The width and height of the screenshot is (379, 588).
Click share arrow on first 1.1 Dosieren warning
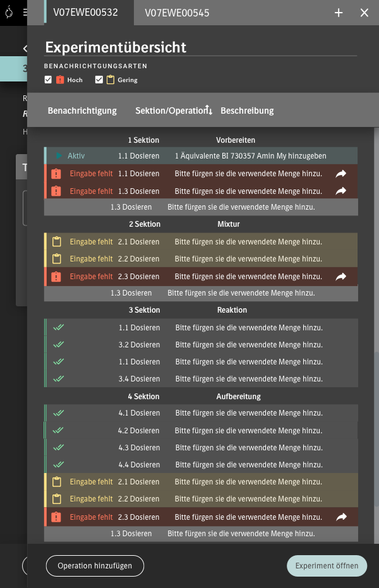pos(341,174)
